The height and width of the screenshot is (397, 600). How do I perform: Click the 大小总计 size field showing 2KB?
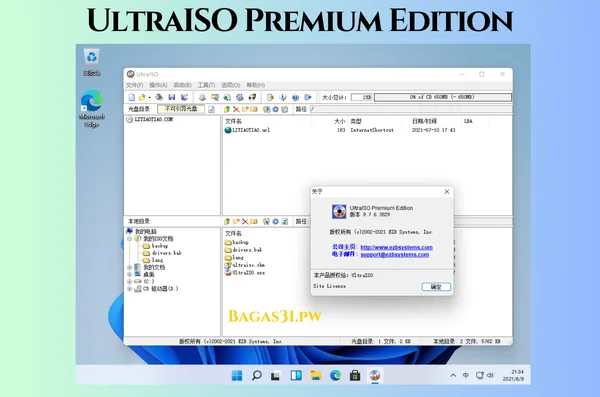point(362,97)
